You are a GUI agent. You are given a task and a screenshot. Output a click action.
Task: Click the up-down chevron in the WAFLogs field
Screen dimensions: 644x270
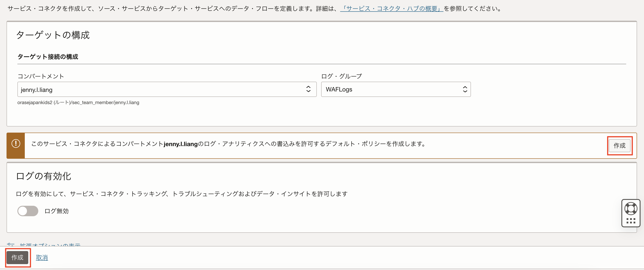[x=465, y=89]
